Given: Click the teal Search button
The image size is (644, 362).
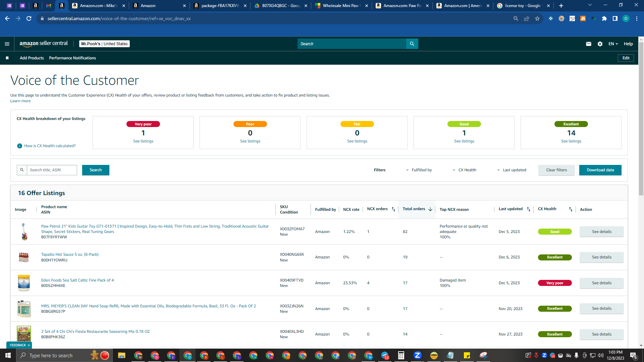Looking at the screenshot, I should [x=96, y=170].
